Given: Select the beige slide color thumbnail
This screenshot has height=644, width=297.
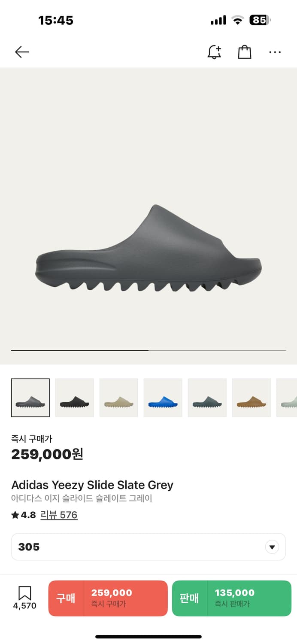Looking at the screenshot, I should tap(119, 398).
